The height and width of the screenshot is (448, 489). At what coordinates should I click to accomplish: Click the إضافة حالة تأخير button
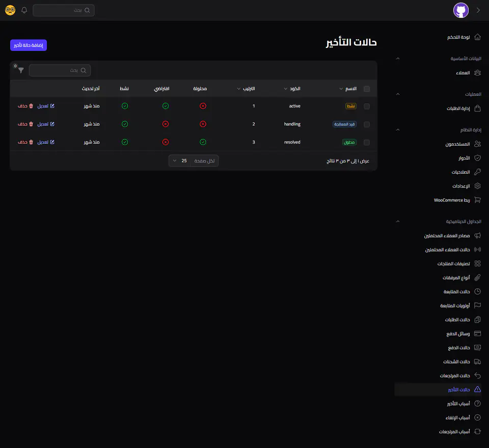(x=29, y=45)
